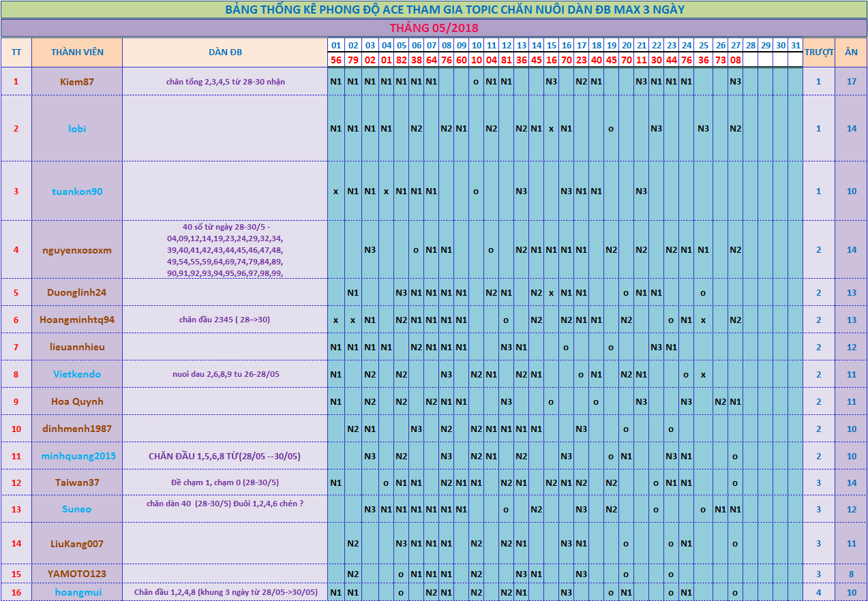Select the day 31 column header
Screen dimensions: 868x601
[795, 46]
